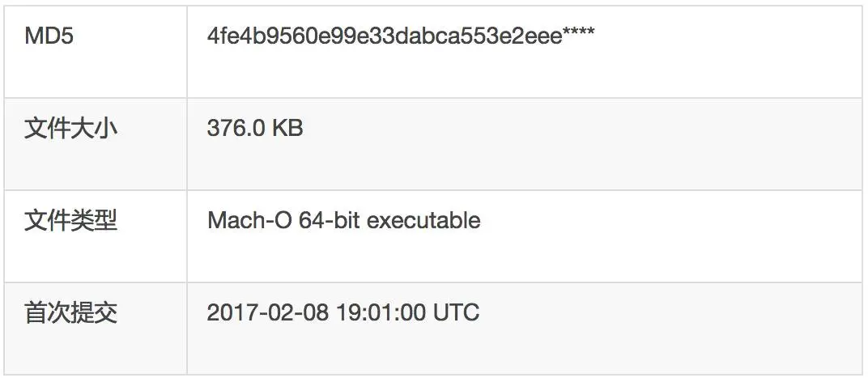868x382 pixels.
Task: Click the KB unit text
Action: [x=287, y=129]
